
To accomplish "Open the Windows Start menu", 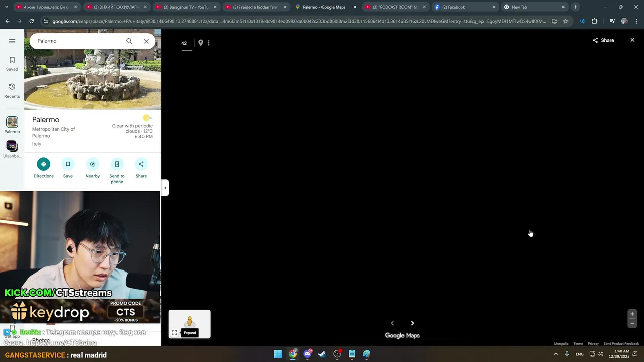I will (x=278, y=354).
